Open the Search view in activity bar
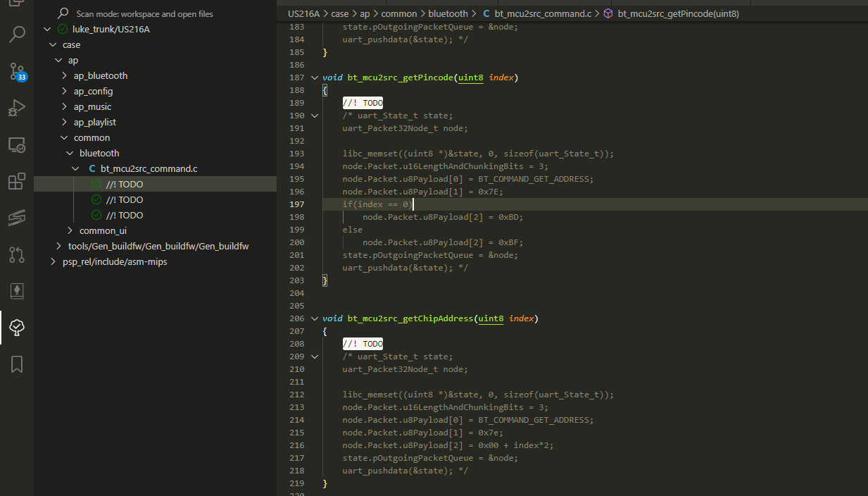This screenshot has height=496, width=868. click(17, 34)
